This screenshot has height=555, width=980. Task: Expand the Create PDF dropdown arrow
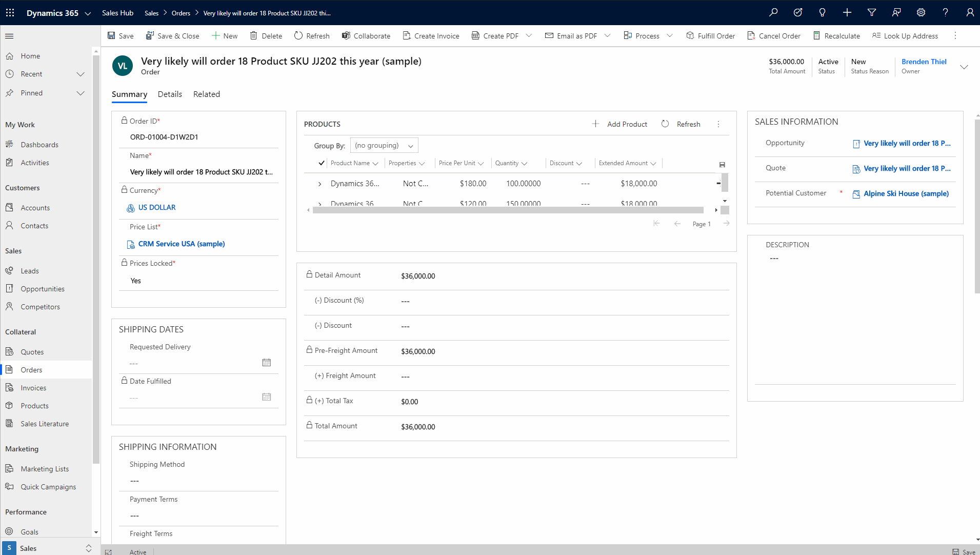pos(529,35)
